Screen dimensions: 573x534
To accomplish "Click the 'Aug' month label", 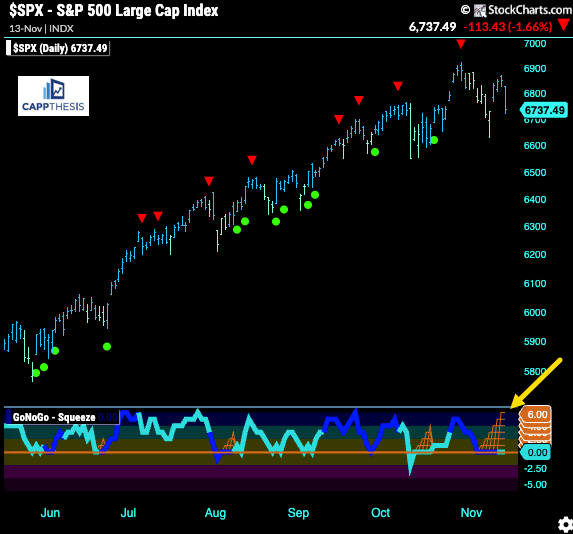I will pos(215,513).
